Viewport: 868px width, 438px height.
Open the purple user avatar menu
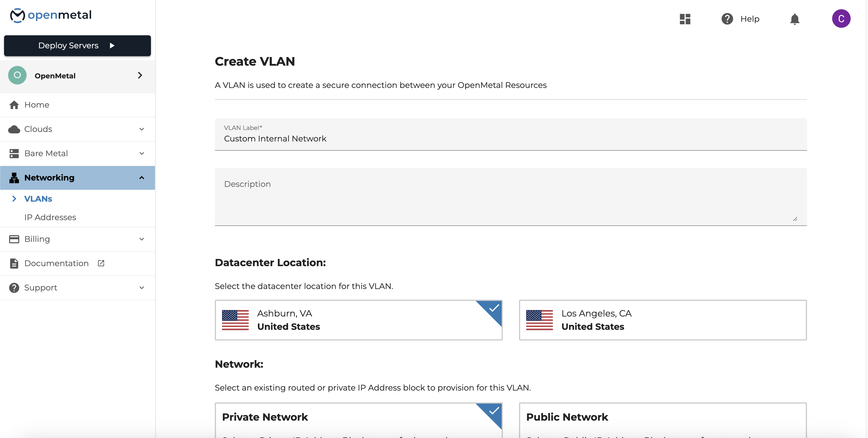click(x=841, y=19)
